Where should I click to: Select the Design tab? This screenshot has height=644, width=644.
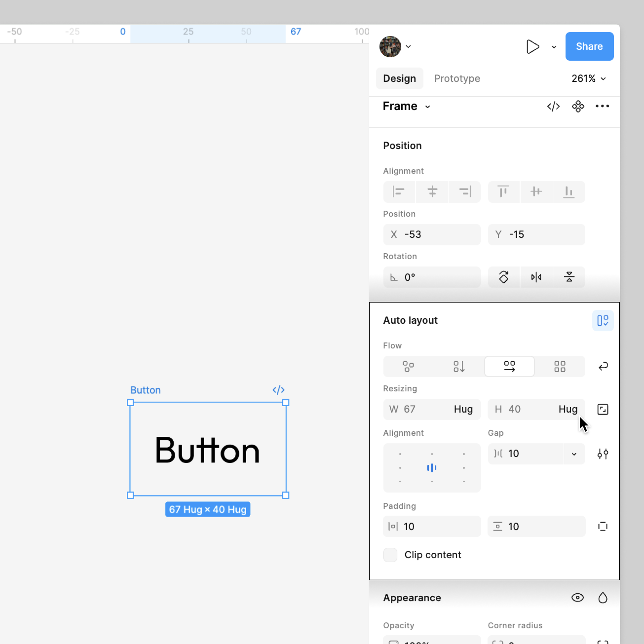coord(399,78)
